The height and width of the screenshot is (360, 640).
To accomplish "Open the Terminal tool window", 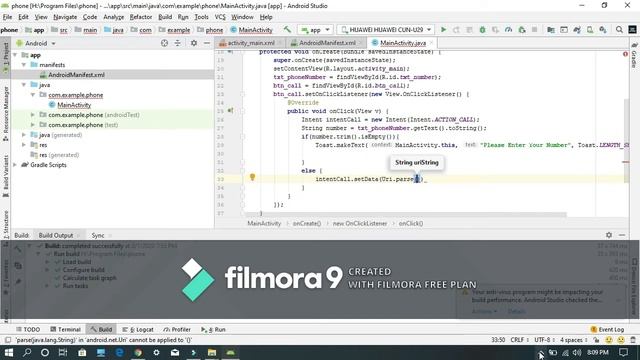I will tap(65, 329).
